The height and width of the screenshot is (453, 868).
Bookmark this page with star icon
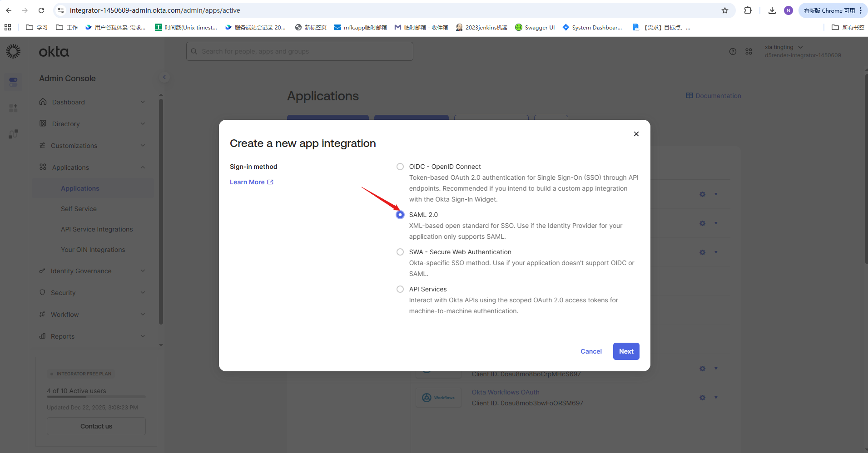click(x=725, y=10)
